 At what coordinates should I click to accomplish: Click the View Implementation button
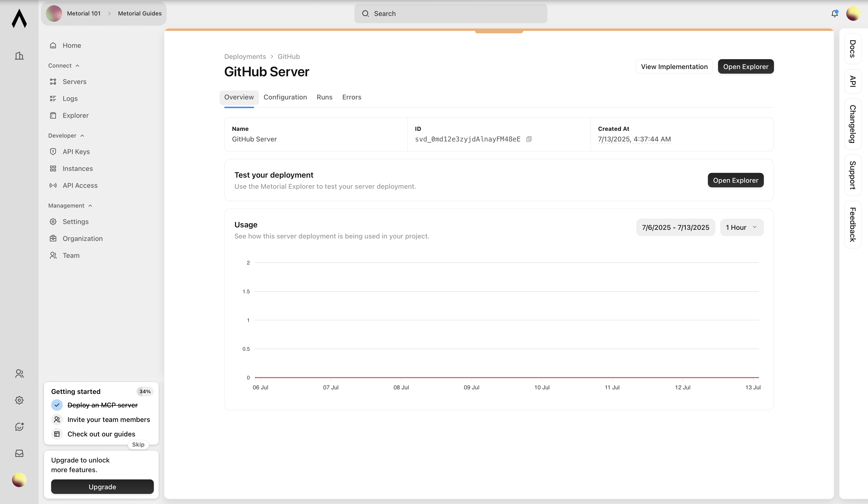click(x=674, y=66)
